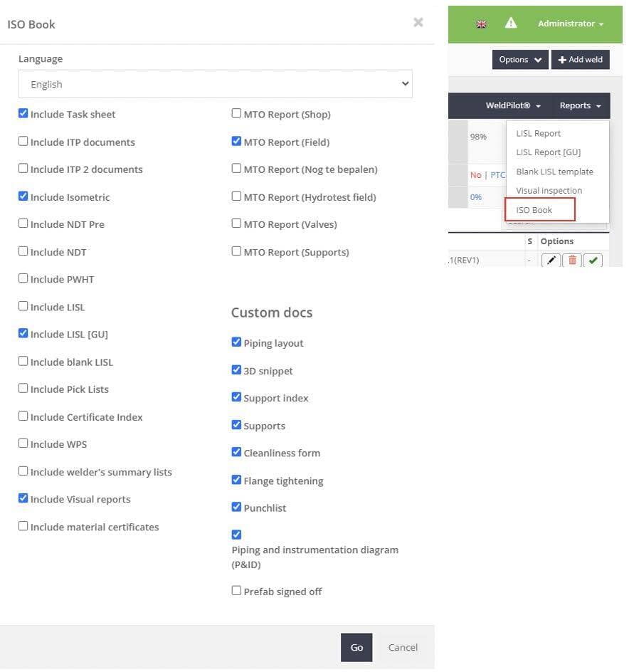Viewport: 629px width, 672px height.
Task: Disable the Flange tightening custom doc
Action: 236,481
